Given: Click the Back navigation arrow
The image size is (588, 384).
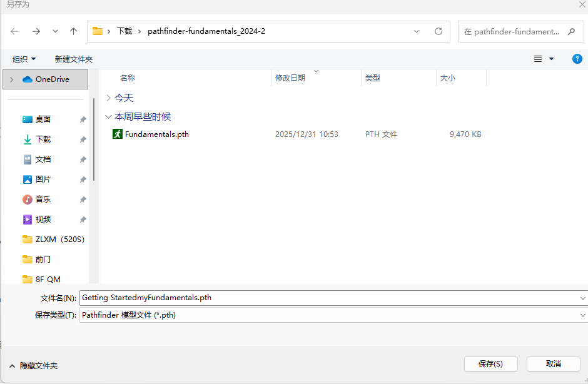Looking at the screenshot, I should tap(14, 31).
